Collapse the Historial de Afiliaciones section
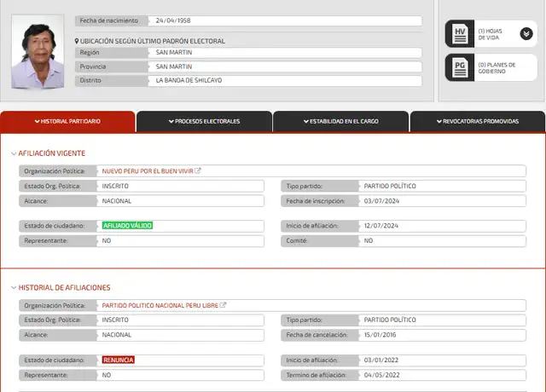546x392 pixels. point(14,288)
